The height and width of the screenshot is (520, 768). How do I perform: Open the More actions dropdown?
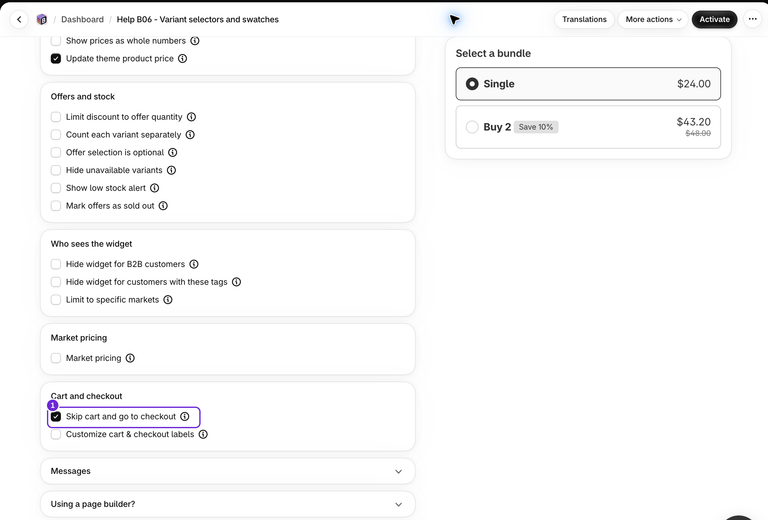[653, 20]
